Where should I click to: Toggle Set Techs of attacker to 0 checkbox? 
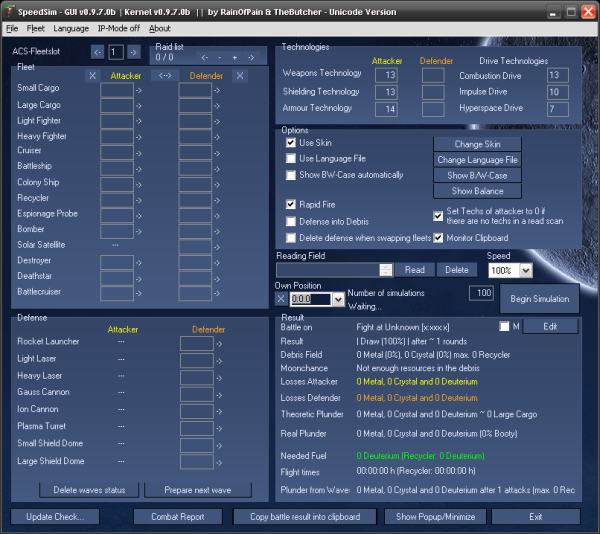(x=438, y=216)
